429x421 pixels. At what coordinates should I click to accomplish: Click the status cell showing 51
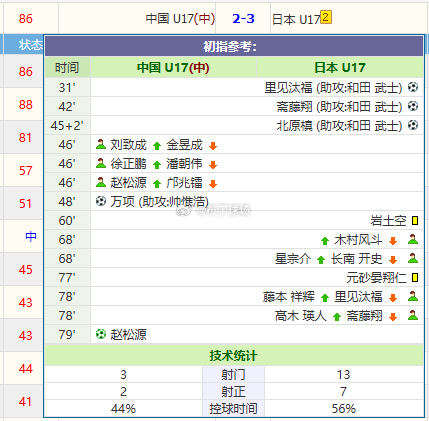[x=26, y=203]
